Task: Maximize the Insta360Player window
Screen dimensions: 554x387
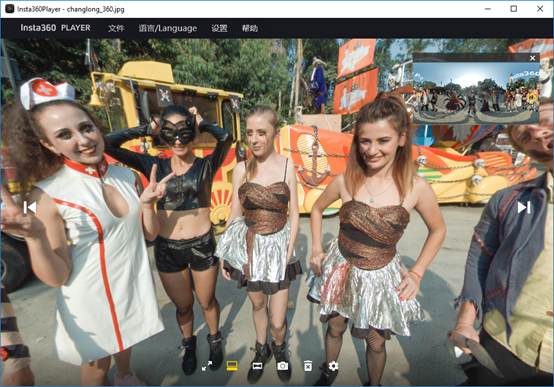Action: click(x=514, y=9)
